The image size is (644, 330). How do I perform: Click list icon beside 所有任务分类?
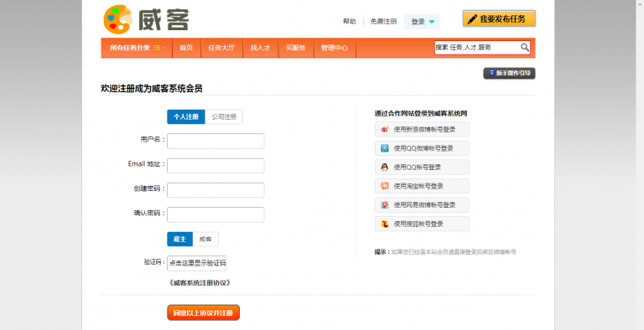pos(157,48)
